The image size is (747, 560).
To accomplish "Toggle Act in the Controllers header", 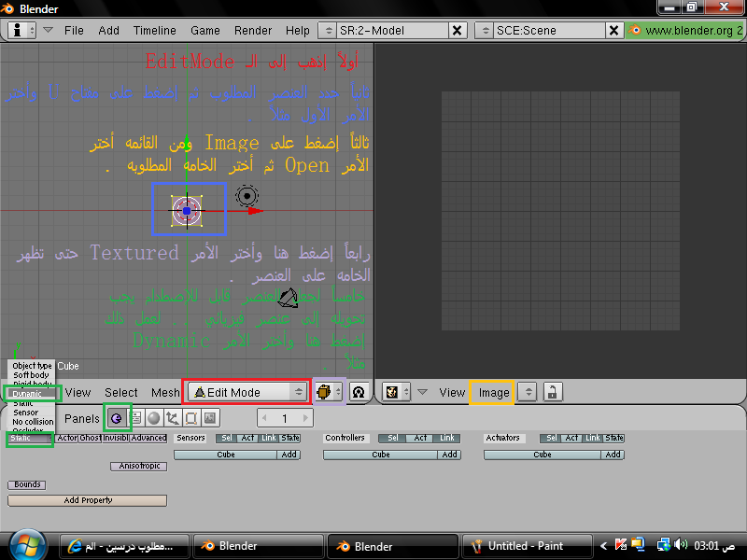I will click(420, 438).
